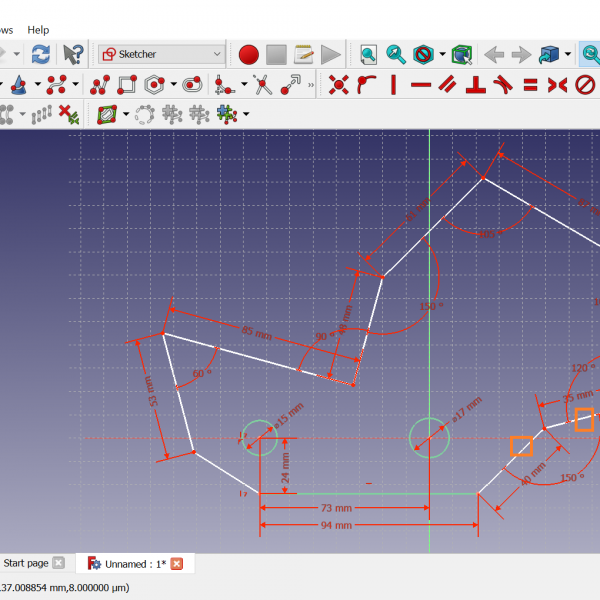
Task: Expand the polygon tool dropdown arrow
Action: (x=173, y=85)
